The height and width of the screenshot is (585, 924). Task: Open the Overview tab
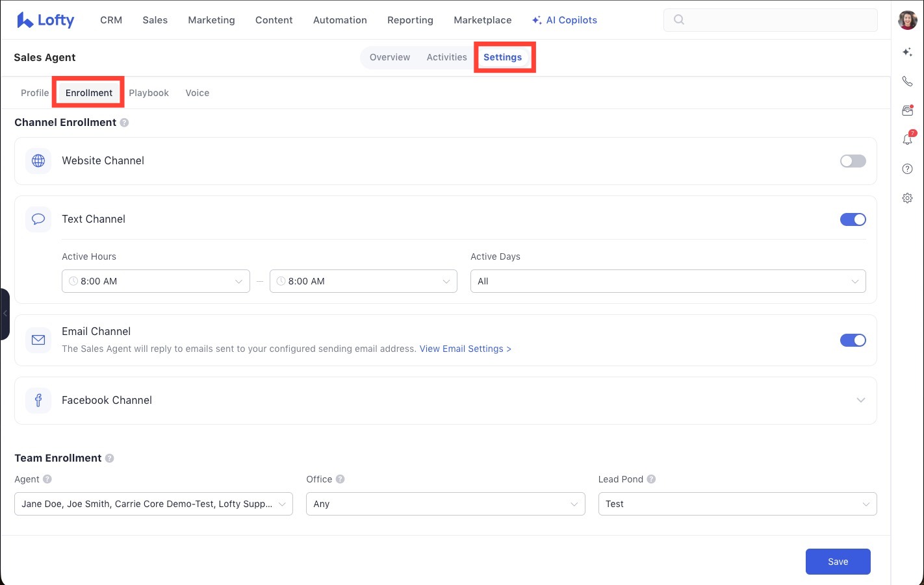(389, 57)
